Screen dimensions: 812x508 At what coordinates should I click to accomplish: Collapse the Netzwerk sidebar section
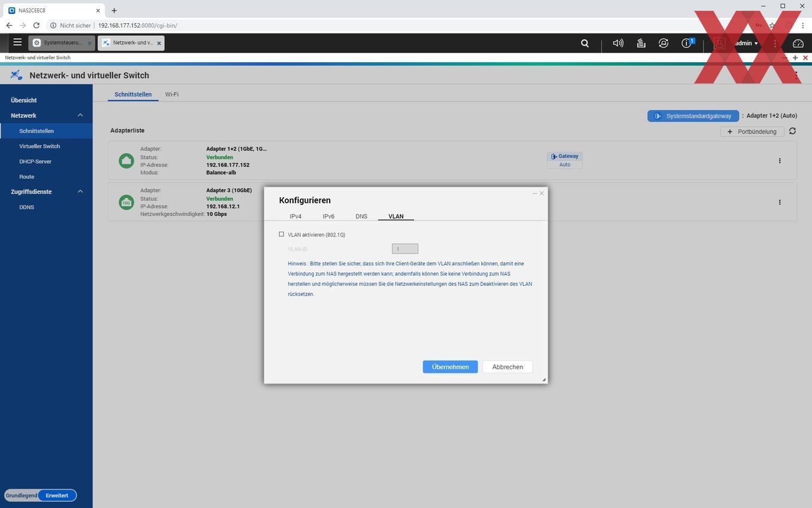(x=80, y=115)
